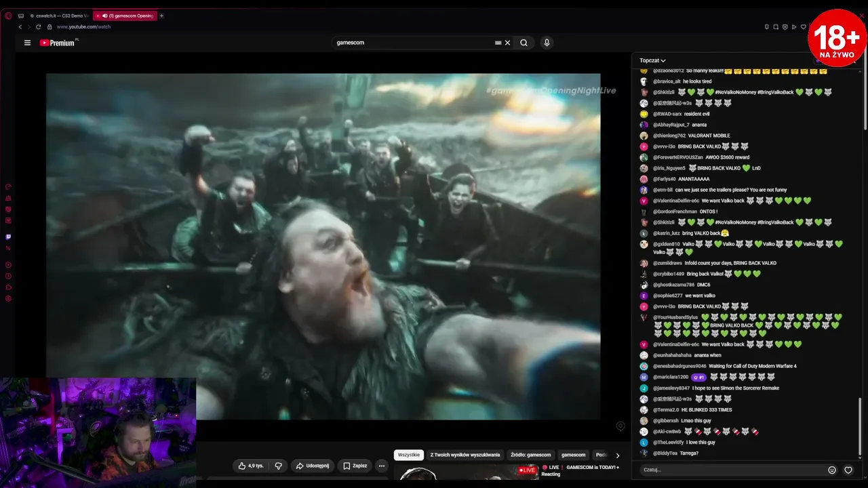Image resolution: width=868 pixels, height=488 pixels.
Task: Click @crybibo1489 'Bring back Valko' message
Action: click(x=701, y=274)
